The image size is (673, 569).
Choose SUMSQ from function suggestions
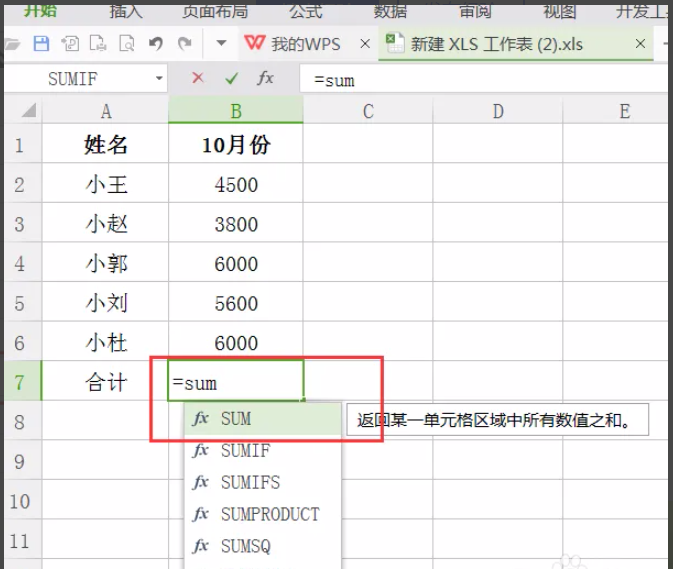click(x=263, y=546)
